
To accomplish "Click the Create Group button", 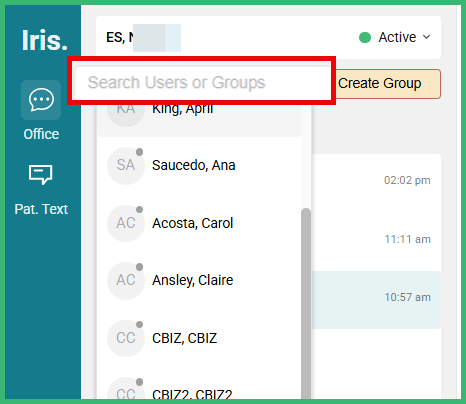I will pos(387,83).
